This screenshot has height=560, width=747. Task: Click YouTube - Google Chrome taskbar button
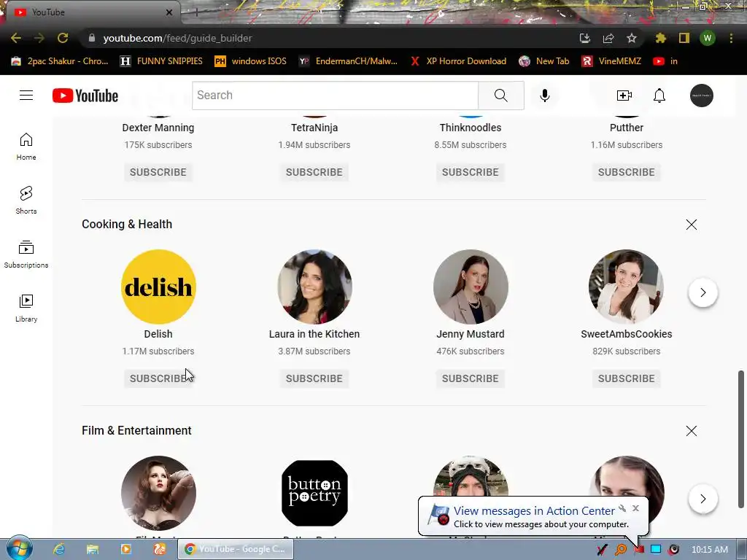(236, 549)
